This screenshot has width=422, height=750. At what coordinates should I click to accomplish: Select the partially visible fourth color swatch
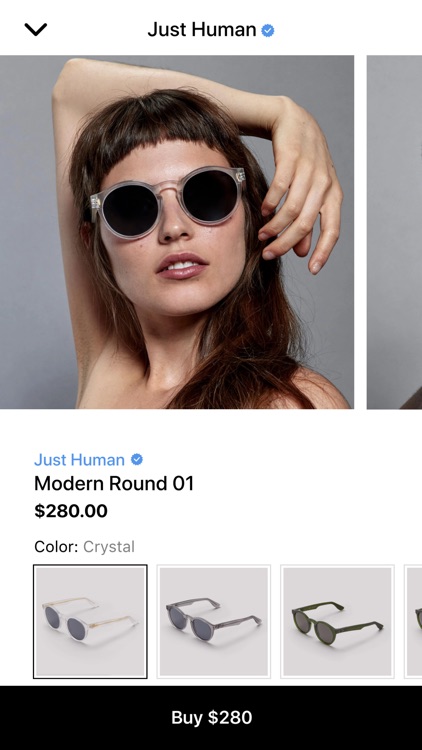tap(413, 622)
